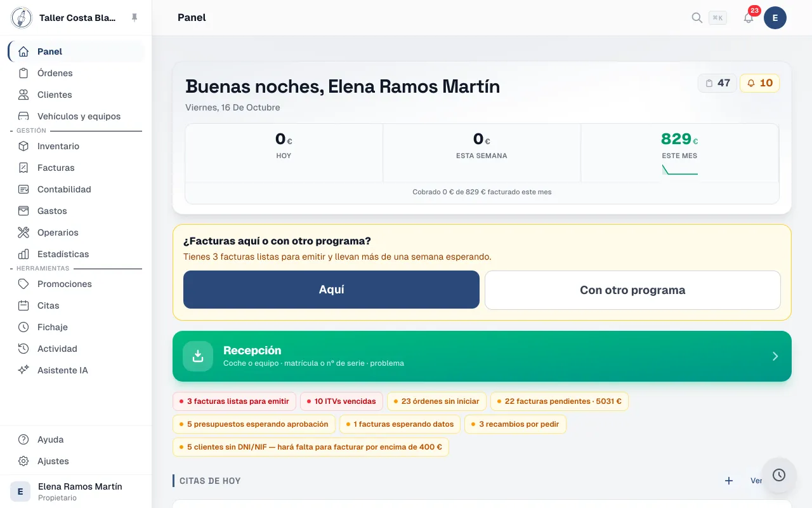Viewport: 812px width, 508px height.
Task: Open Contabilidad from the sidebar
Action: pos(76,189)
